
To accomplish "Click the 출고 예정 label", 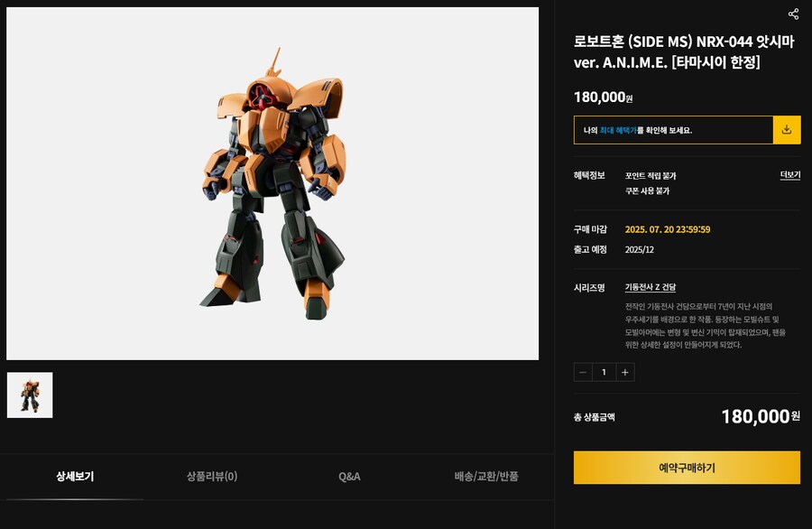I will 590,249.
